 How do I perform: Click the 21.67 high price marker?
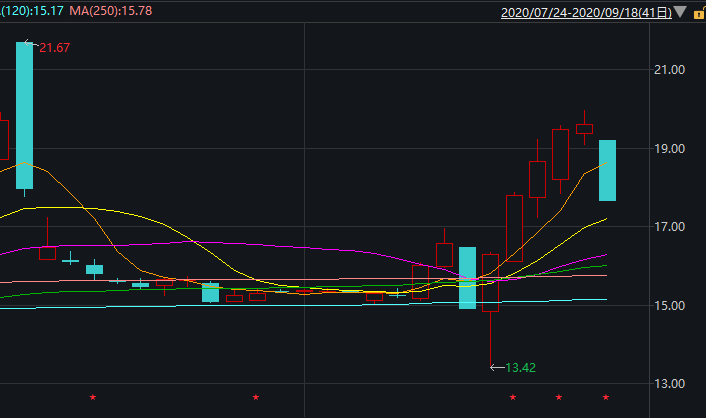pos(54,48)
